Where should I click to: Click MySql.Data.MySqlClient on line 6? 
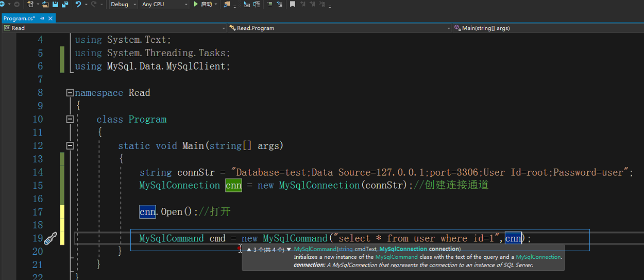(166, 66)
